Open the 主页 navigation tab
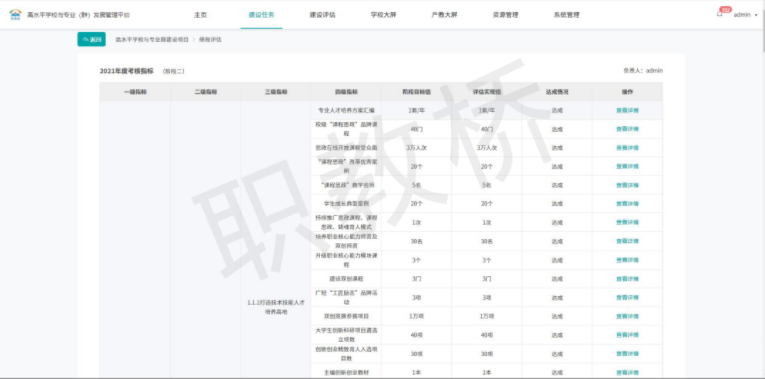Screen dimensions: 765x379 pyautogui.click(x=201, y=15)
